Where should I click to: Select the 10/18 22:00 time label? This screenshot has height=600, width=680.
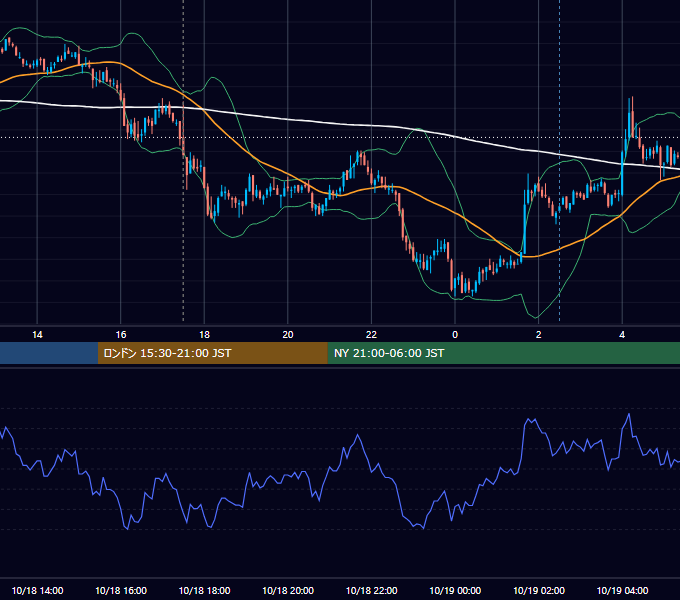(x=372, y=590)
